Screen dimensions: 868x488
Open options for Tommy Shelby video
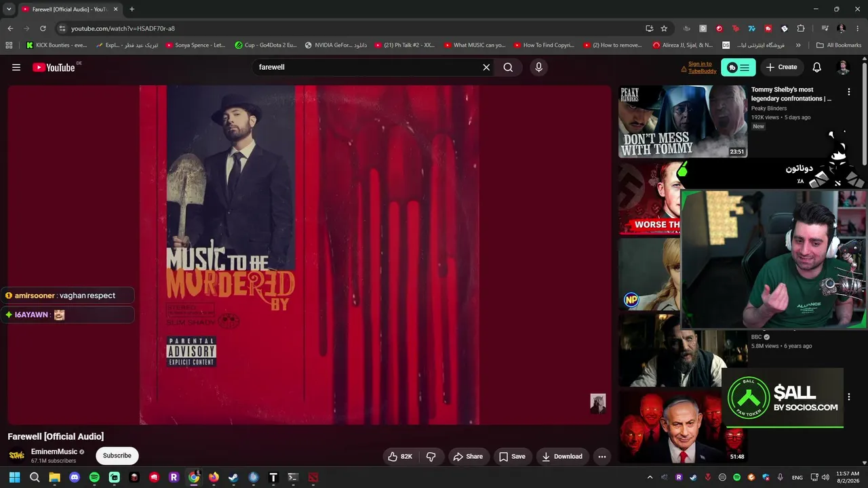click(848, 92)
